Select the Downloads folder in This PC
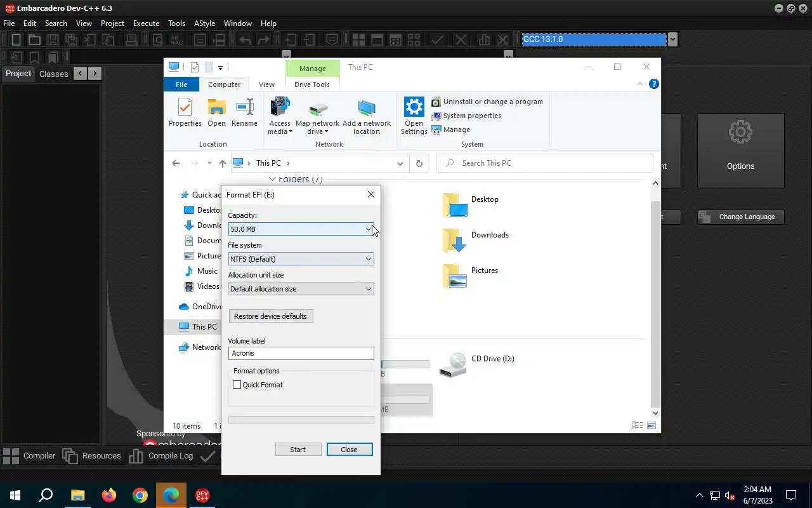812x508 pixels. click(x=476, y=241)
